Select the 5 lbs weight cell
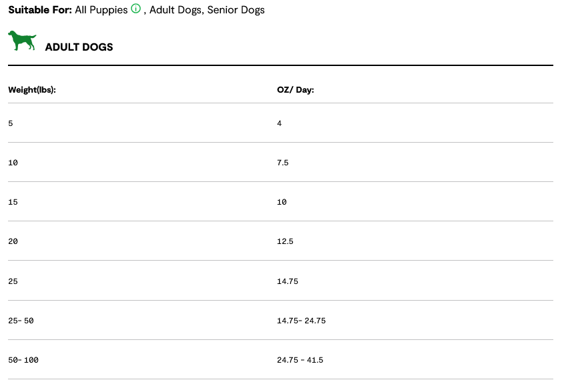The image size is (568, 392). (10, 123)
